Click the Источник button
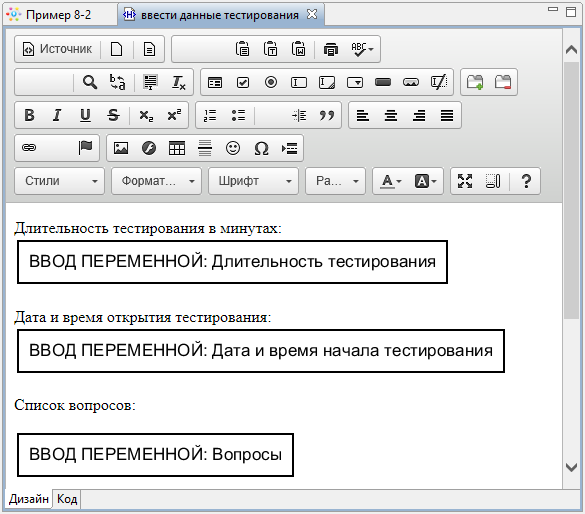Screen dimensions: 585x514 pyautogui.click(x=57, y=49)
